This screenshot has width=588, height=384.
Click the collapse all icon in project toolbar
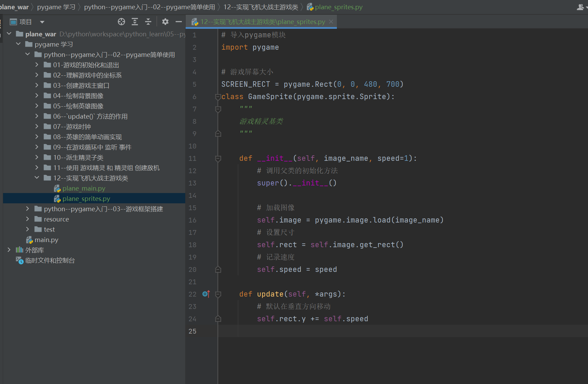pos(148,22)
